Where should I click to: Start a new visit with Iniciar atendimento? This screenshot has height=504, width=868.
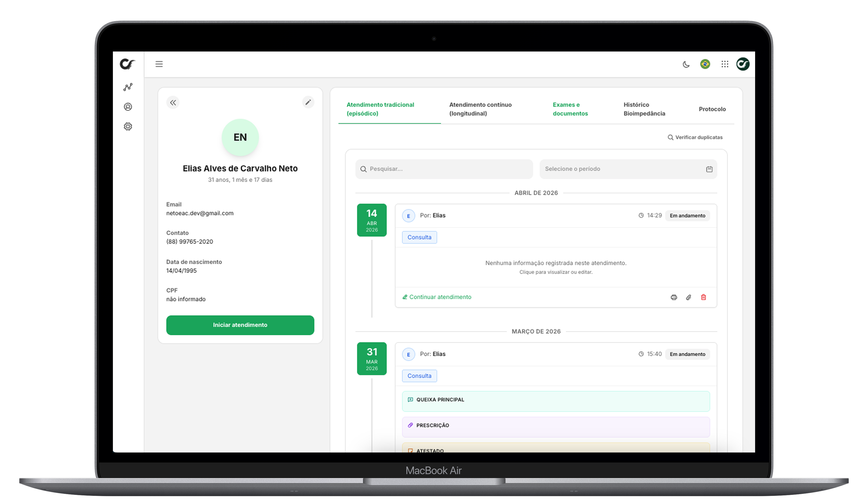click(240, 325)
